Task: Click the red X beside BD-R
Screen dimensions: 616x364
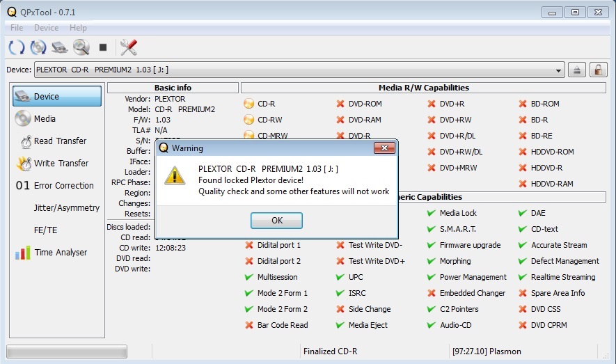Action: pyautogui.click(x=523, y=120)
